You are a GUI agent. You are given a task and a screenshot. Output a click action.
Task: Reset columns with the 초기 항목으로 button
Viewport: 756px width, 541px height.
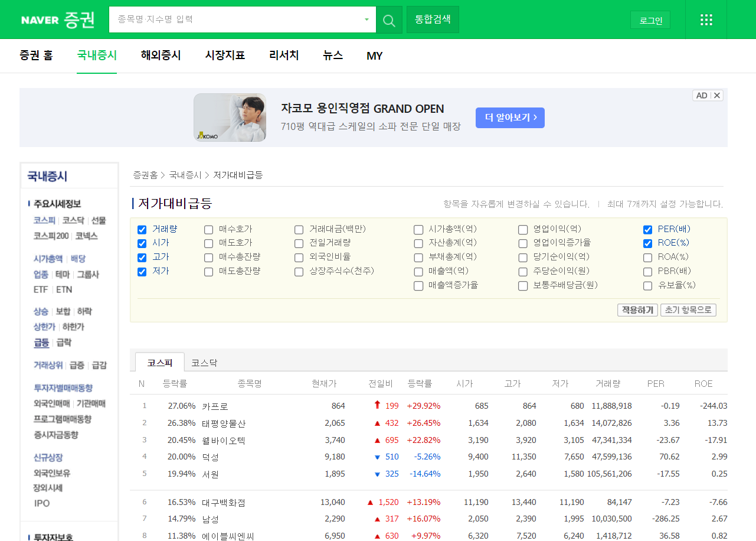[x=688, y=309]
